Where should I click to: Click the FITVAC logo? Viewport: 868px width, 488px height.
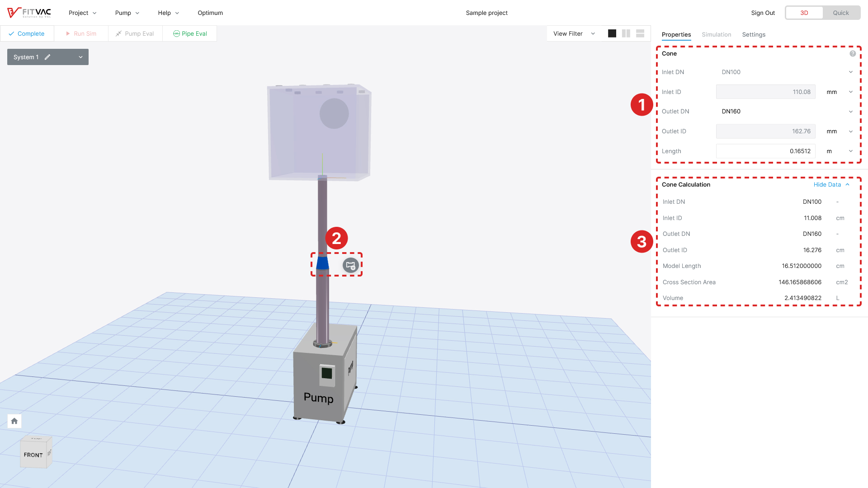(x=29, y=13)
